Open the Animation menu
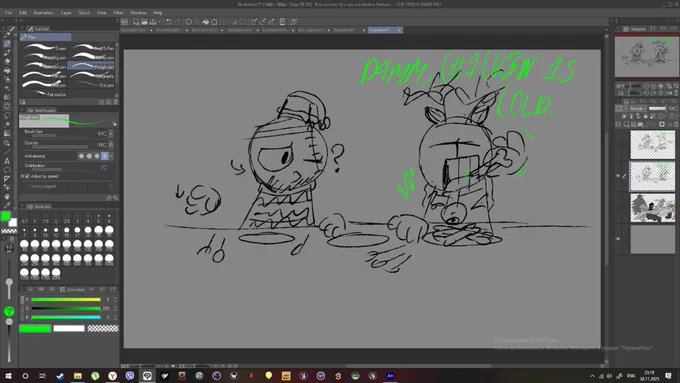 click(x=43, y=13)
